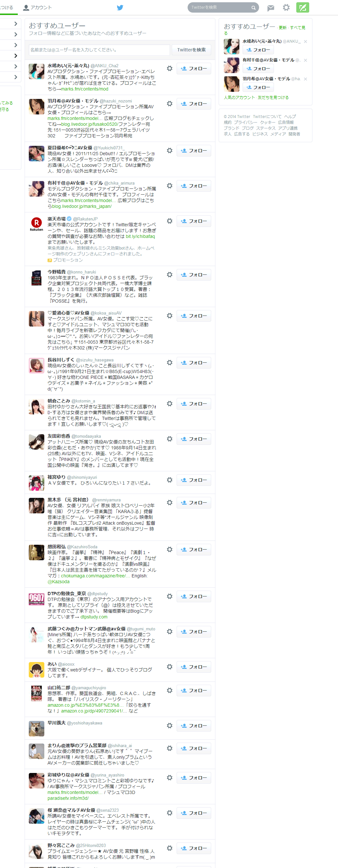338x868 pixels.
Task: Open the settings gear in top bar
Action: point(286,7)
